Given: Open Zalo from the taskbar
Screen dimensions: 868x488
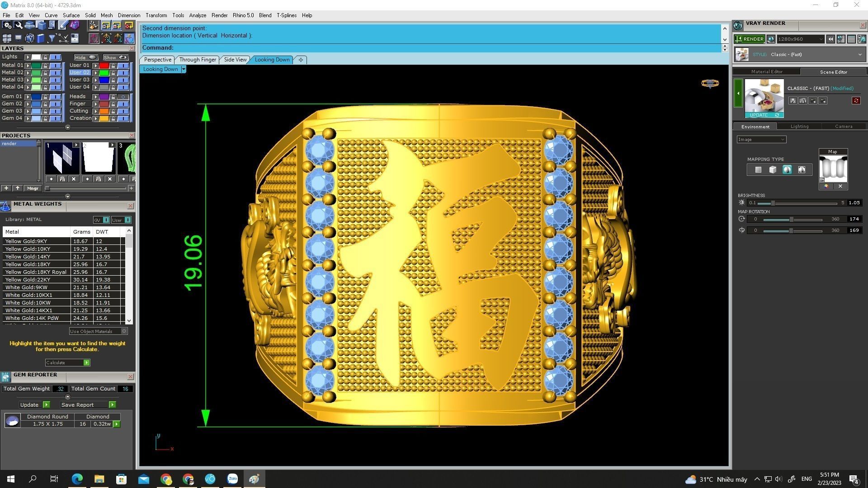Looking at the screenshot, I should [232, 479].
